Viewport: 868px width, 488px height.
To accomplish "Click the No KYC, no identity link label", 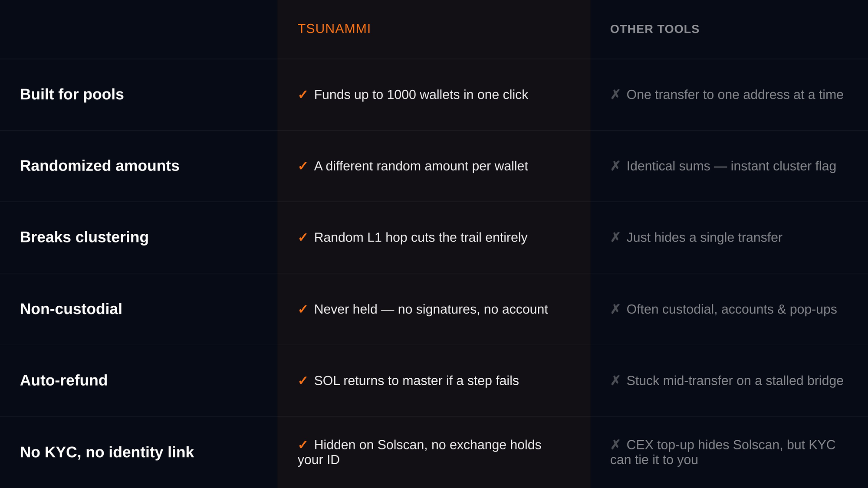I will point(107,452).
